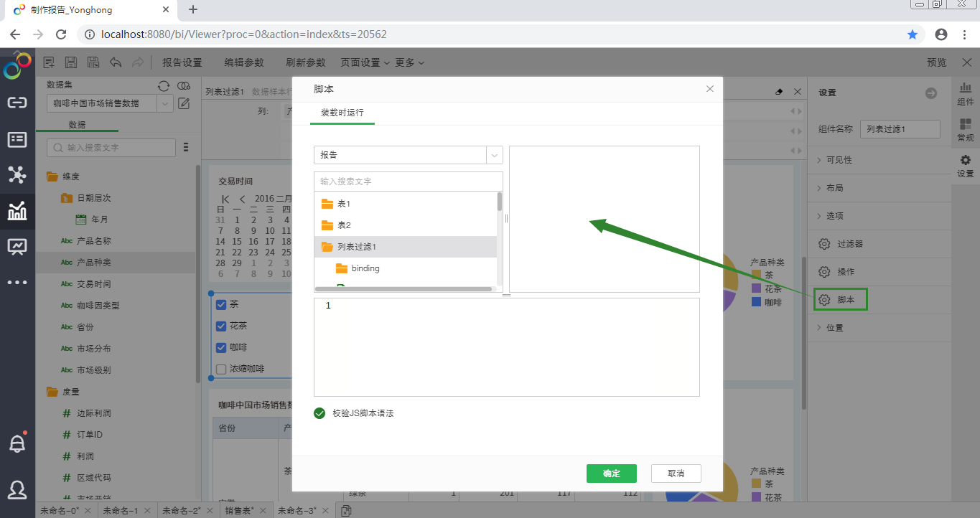The width and height of the screenshot is (980, 518).
Task: Uncheck the 花茶 filter checkbox
Action: [x=221, y=326]
